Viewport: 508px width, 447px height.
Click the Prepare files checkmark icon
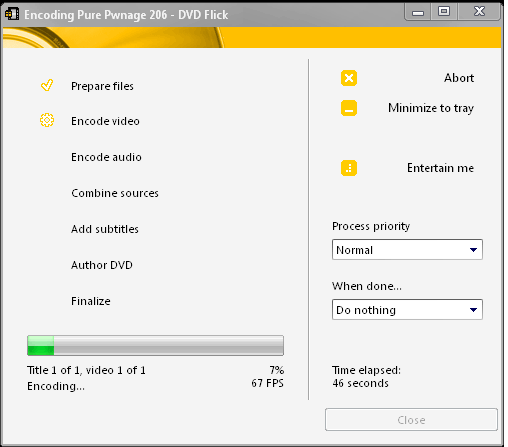click(x=47, y=85)
